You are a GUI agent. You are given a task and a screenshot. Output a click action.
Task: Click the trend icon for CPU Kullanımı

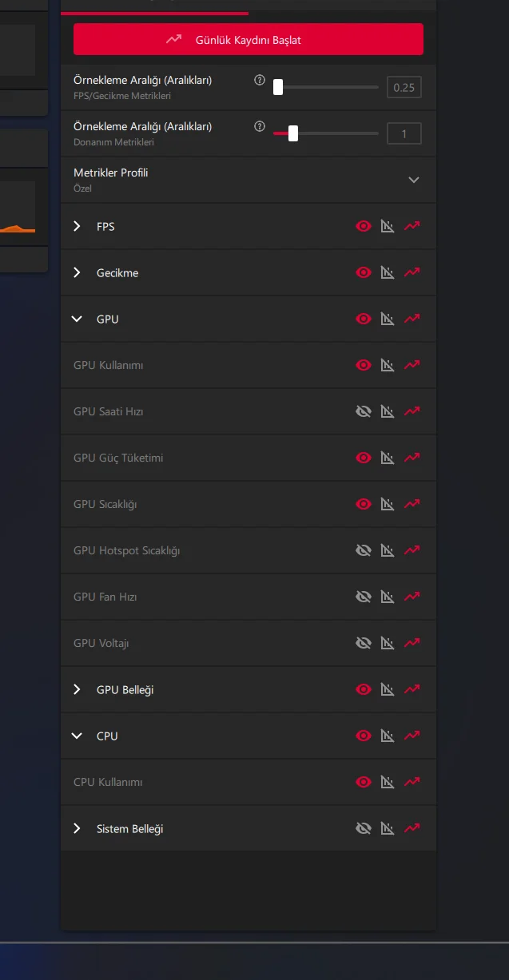412,783
